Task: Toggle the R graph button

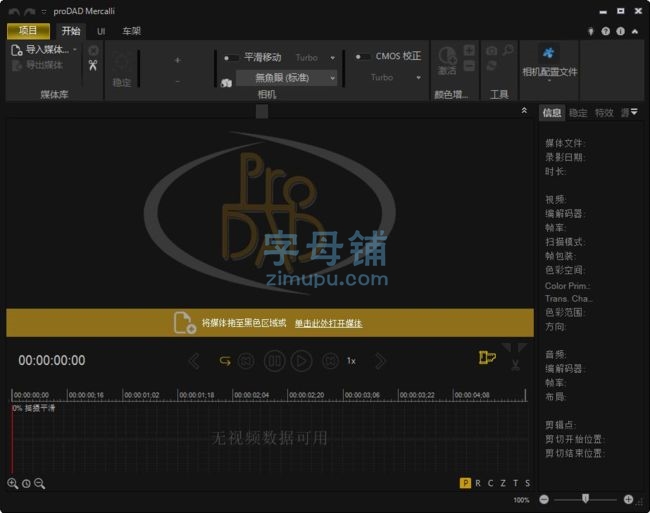Action: (x=478, y=483)
